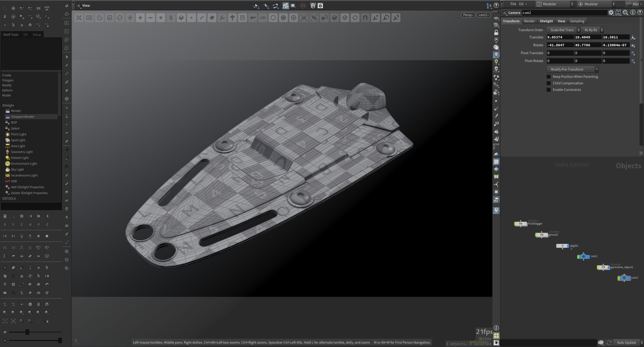The height and width of the screenshot is (347, 644).
Task: Create an Environment Light
Action: coord(24,164)
